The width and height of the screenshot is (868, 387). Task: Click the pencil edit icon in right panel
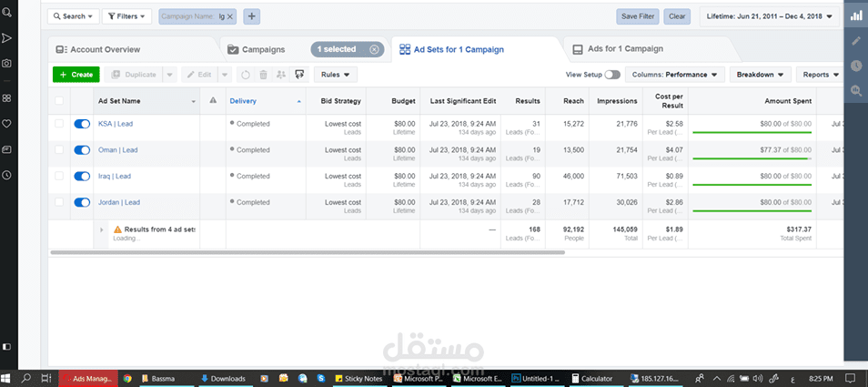coord(856,40)
